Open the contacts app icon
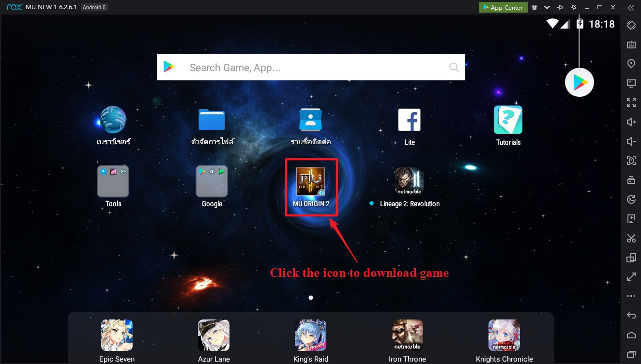The width and height of the screenshot is (641, 364). coord(311,120)
